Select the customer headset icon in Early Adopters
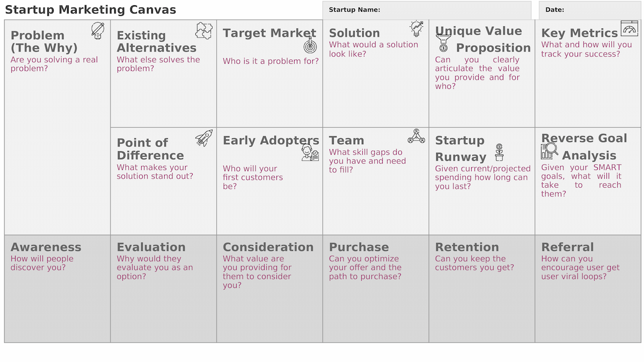The image size is (644, 362). 310,153
